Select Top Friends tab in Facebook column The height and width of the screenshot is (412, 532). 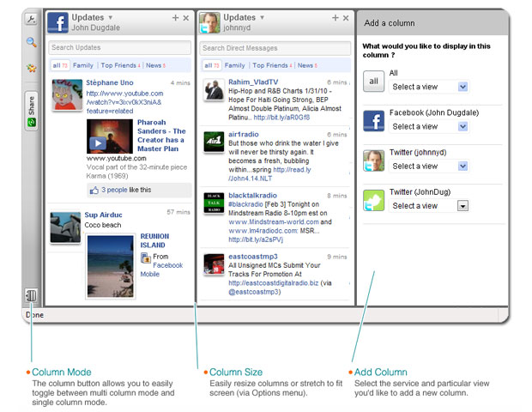[x=120, y=65]
